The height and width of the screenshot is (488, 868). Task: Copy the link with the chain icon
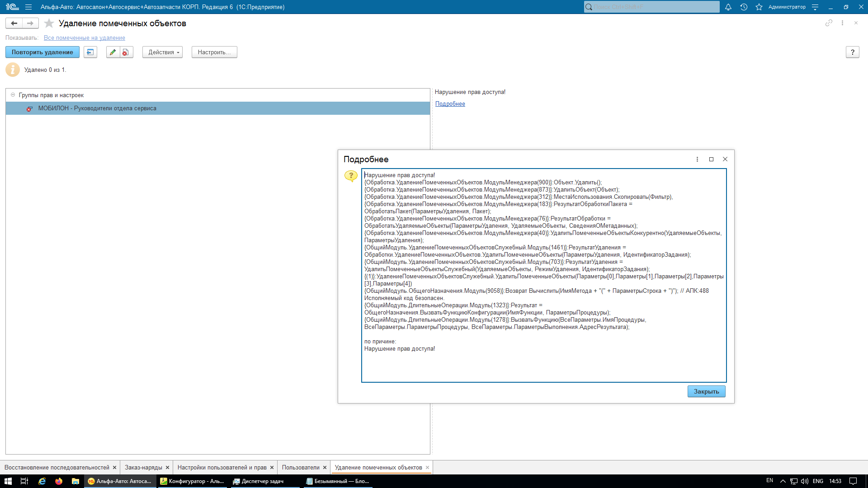pyautogui.click(x=829, y=23)
